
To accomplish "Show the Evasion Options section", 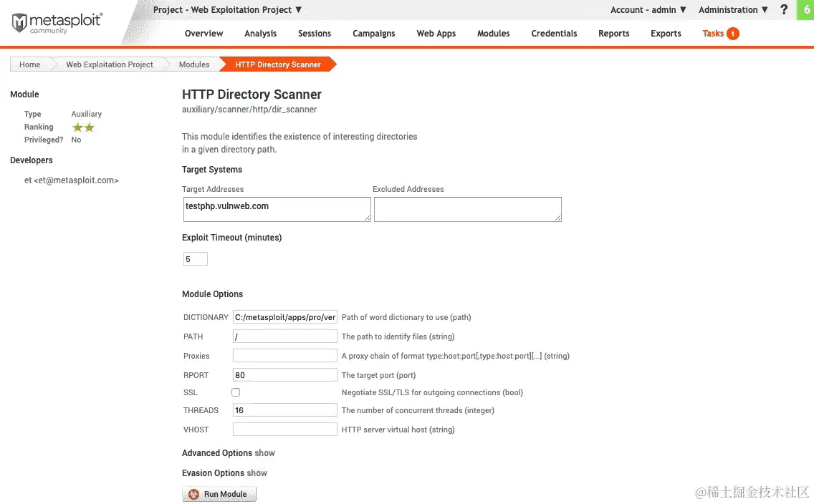I will [257, 473].
